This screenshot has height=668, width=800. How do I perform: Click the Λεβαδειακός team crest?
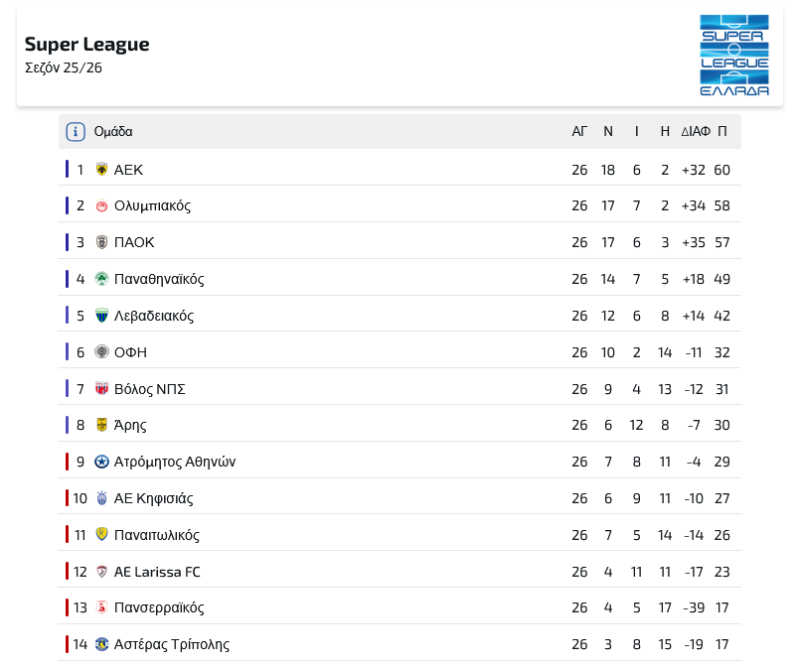coord(101,316)
